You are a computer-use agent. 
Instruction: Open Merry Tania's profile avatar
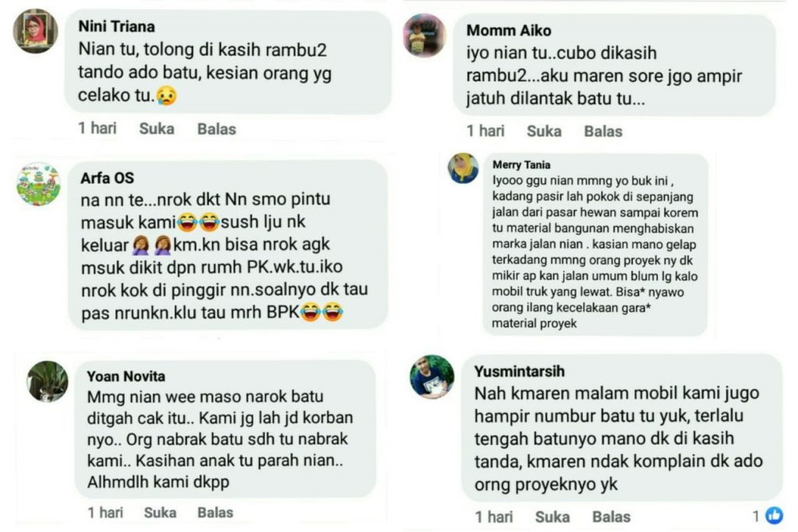point(463,167)
